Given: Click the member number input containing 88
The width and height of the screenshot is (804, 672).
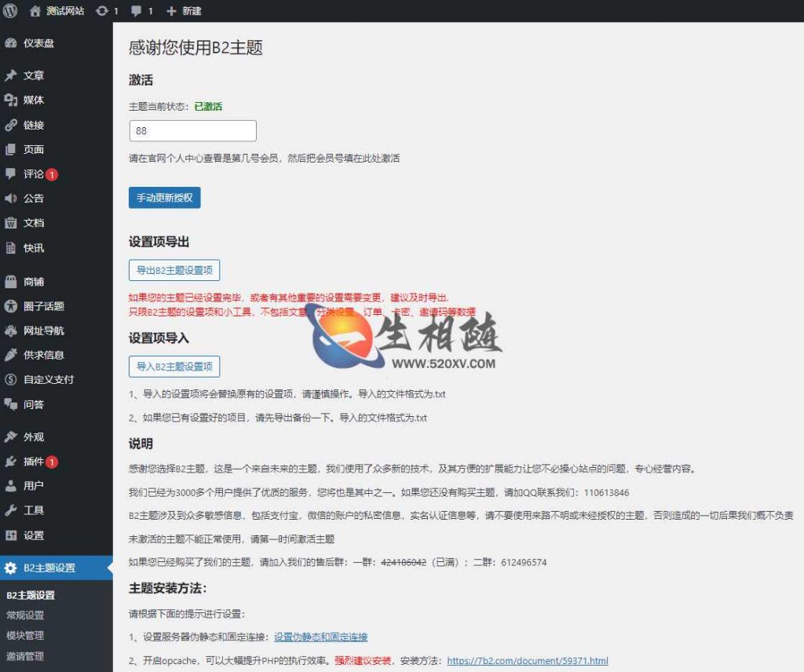Looking at the screenshot, I should pyautogui.click(x=192, y=130).
